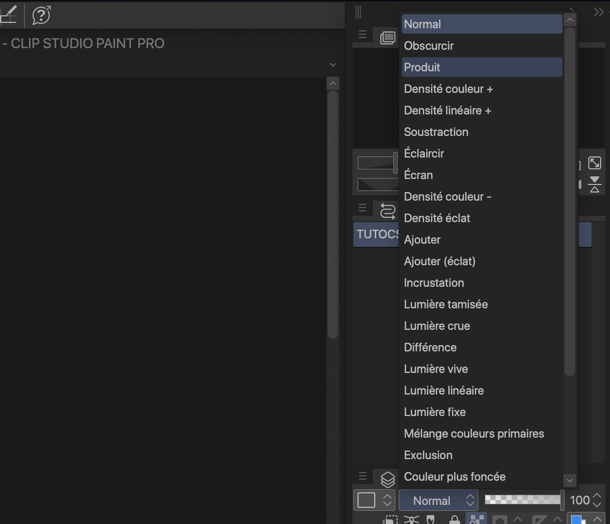Toggle the clip to layer below icon
The width and height of the screenshot is (610, 524).
pos(390,520)
